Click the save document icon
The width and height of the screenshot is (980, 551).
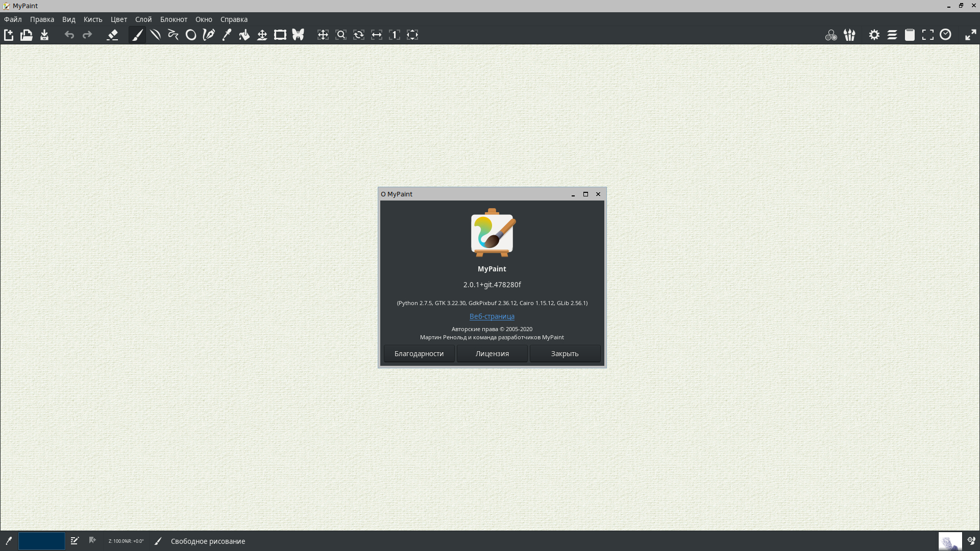click(44, 35)
